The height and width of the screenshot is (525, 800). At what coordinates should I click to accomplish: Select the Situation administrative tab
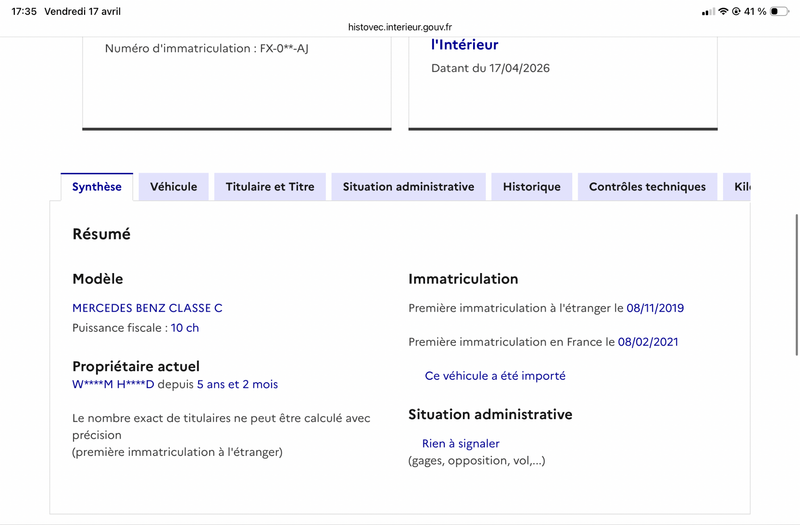pyautogui.click(x=408, y=187)
